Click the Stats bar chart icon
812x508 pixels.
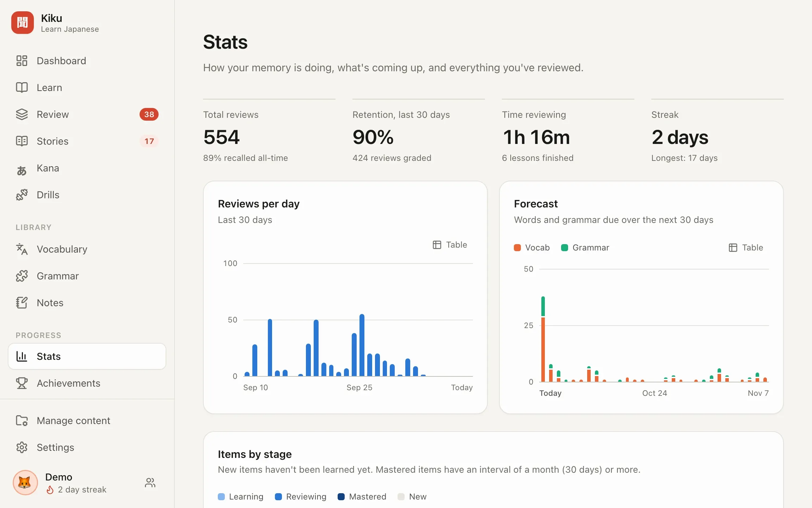[x=22, y=356]
